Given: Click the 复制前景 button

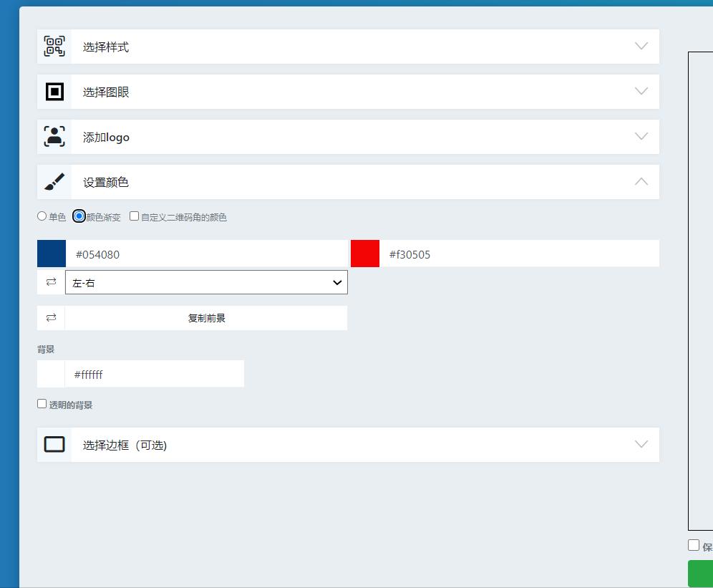Looking at the screenshot, I should pos(206,317).
